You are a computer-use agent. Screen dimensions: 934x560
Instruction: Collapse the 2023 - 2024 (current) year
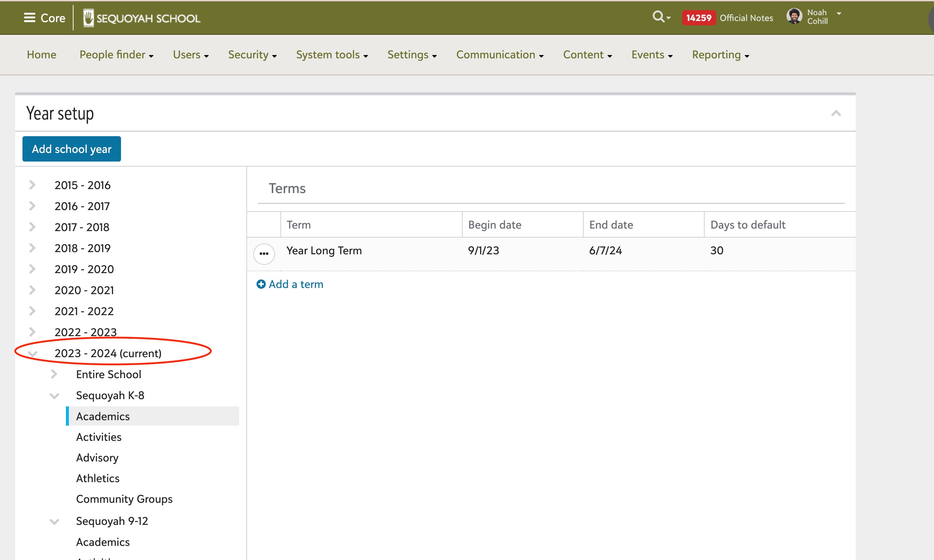(33, 354)
